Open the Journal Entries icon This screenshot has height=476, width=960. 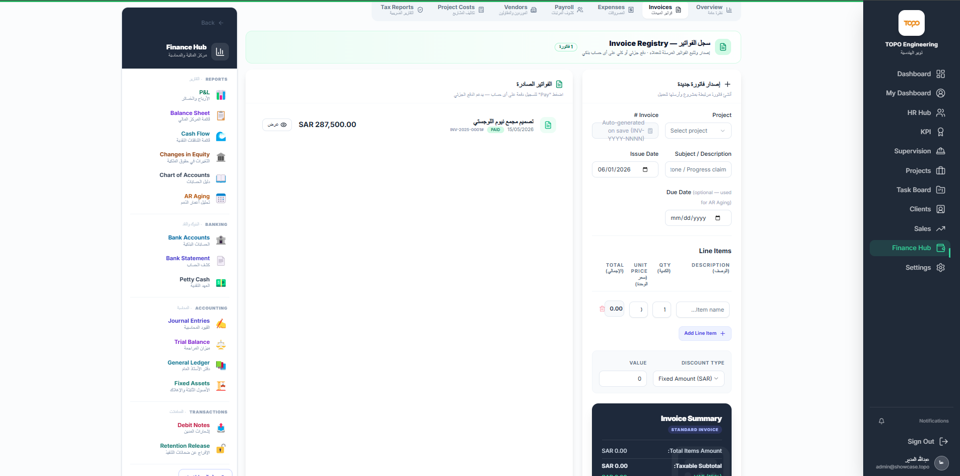[x=221, y=323]
